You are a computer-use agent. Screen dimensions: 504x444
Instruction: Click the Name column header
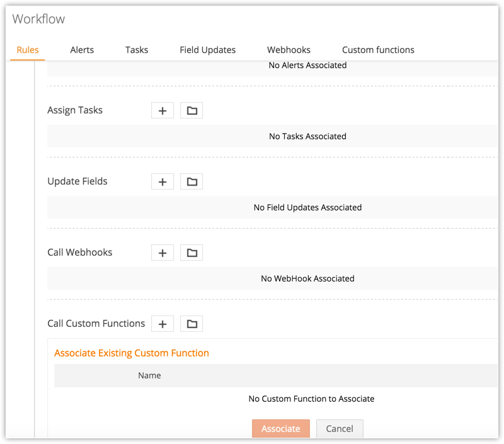[149, 375]
